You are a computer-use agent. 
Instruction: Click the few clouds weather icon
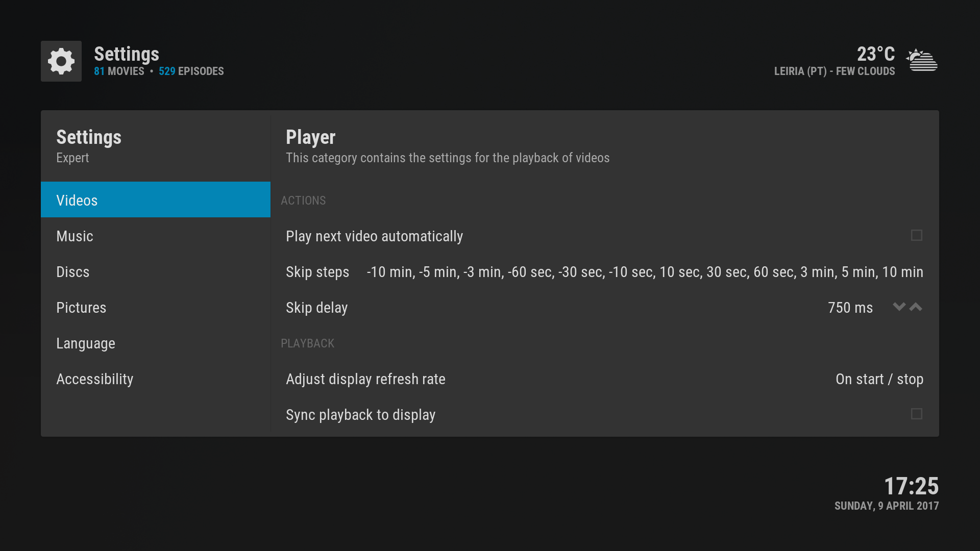(x=922, y=61)
